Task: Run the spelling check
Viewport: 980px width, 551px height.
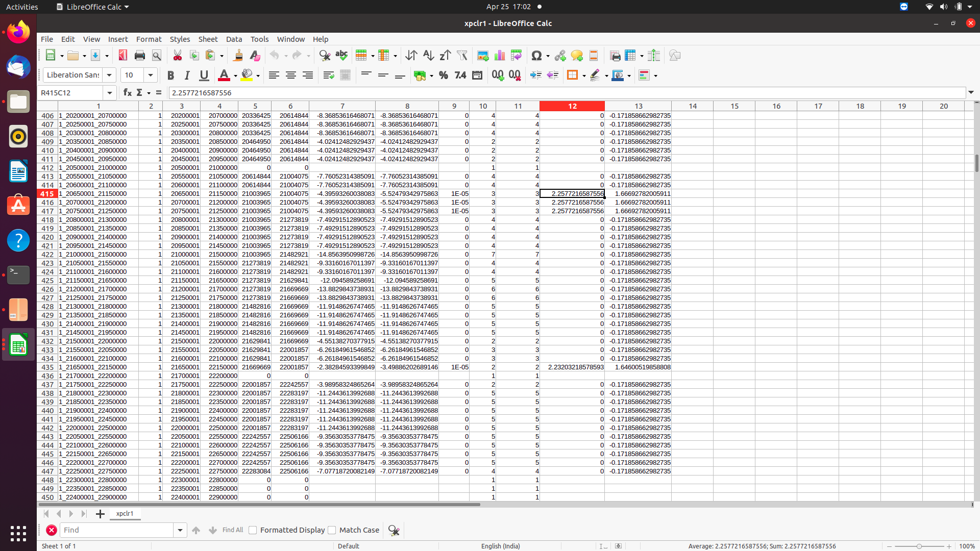Action: (341, 55)
